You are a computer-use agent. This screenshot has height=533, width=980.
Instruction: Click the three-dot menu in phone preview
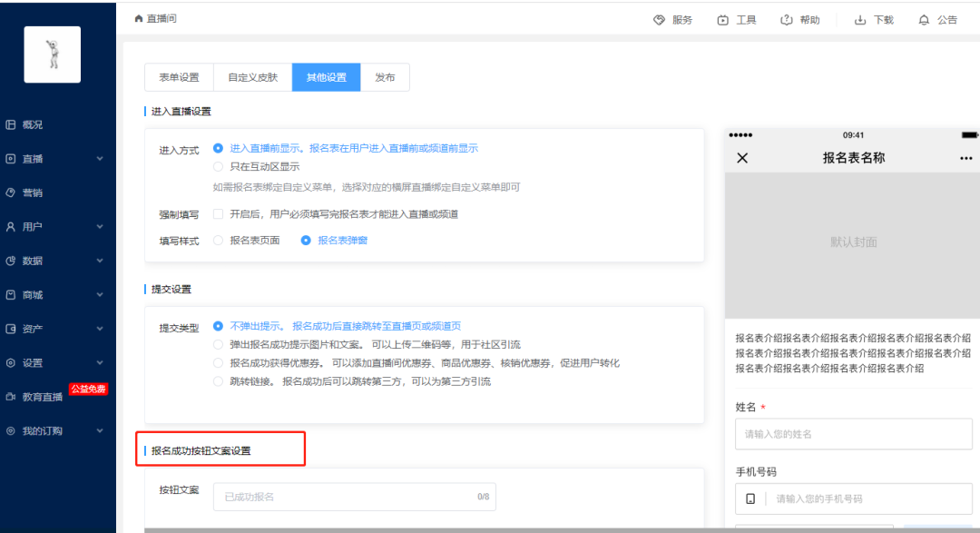pyautogui.click(x=965, y=158)
